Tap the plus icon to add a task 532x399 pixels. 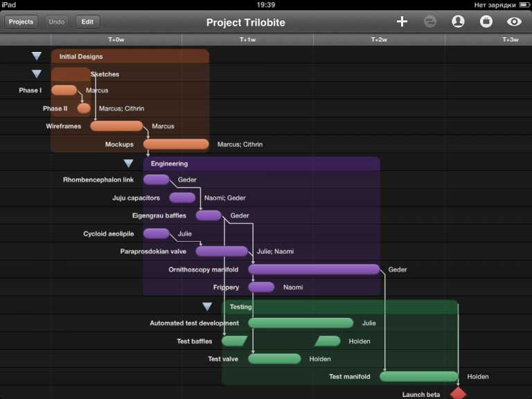coord(402,21)
